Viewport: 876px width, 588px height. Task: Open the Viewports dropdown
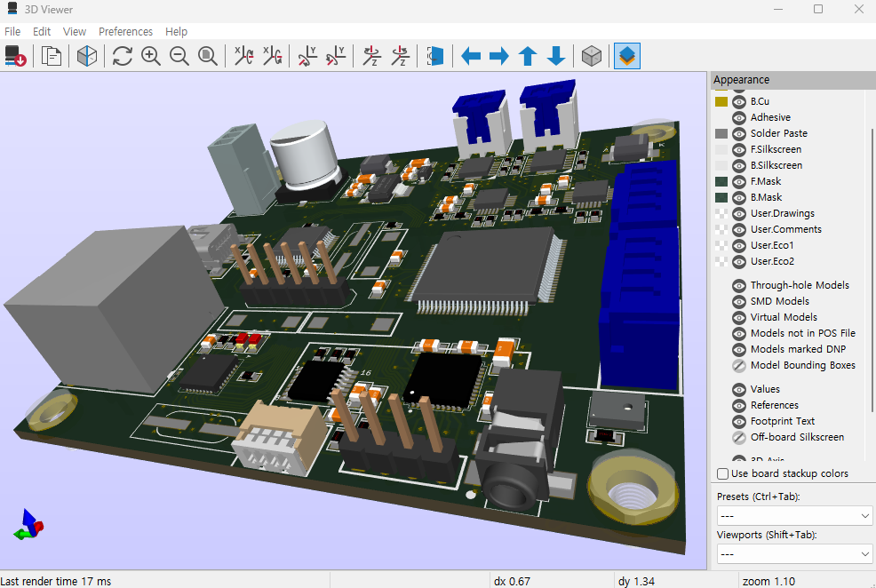point(794,554)
